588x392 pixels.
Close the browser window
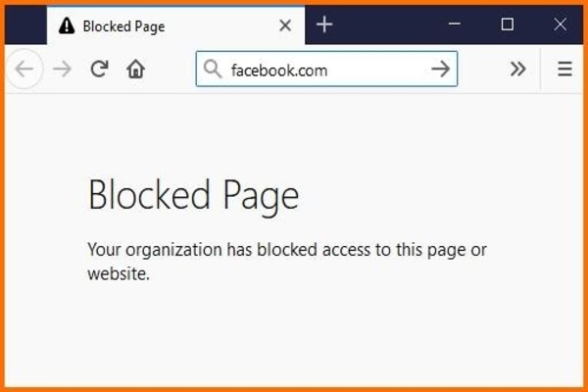coord(561,24)
